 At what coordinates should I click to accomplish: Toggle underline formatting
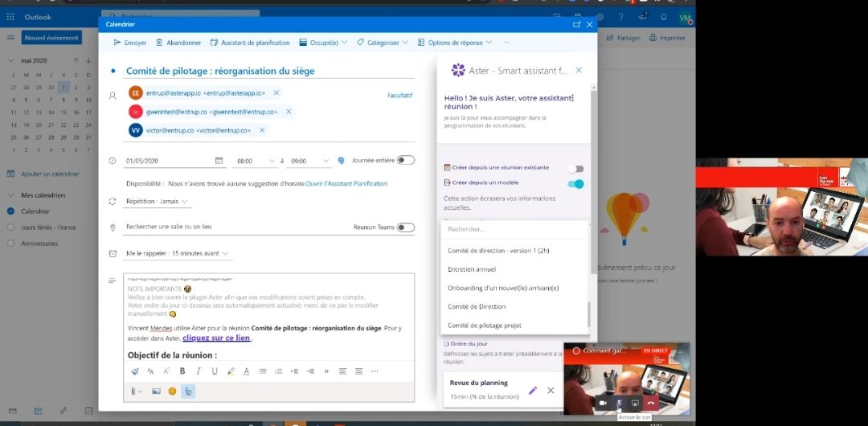[x=215, y=371]
